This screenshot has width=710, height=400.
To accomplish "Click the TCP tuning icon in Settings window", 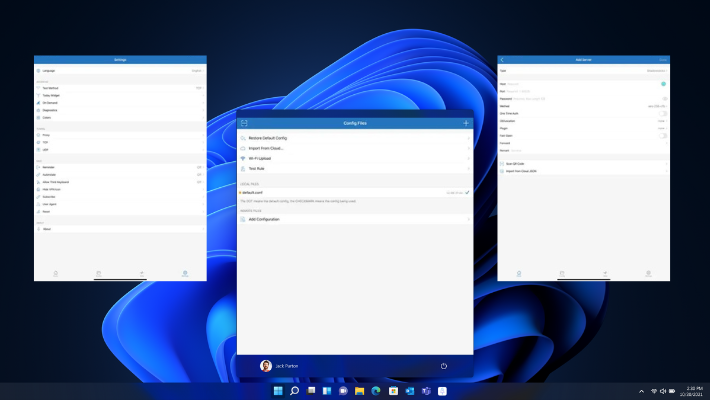I will click(x=38, y=142).
